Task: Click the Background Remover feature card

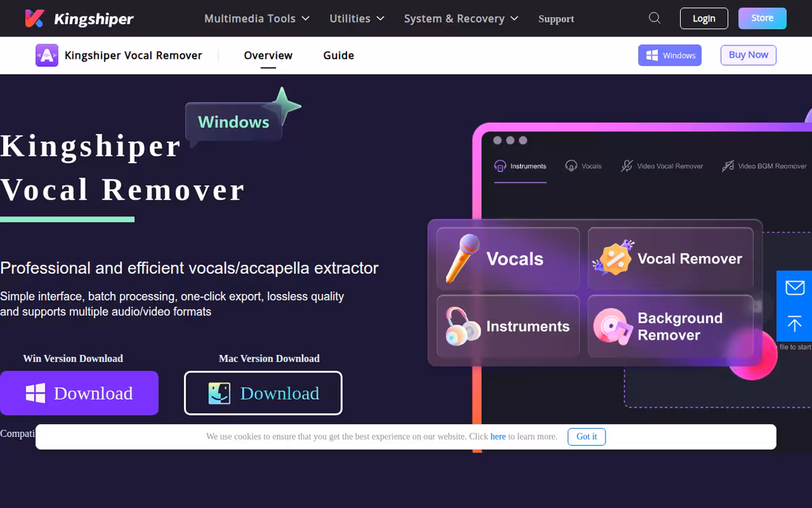Action: click(671, 326)
